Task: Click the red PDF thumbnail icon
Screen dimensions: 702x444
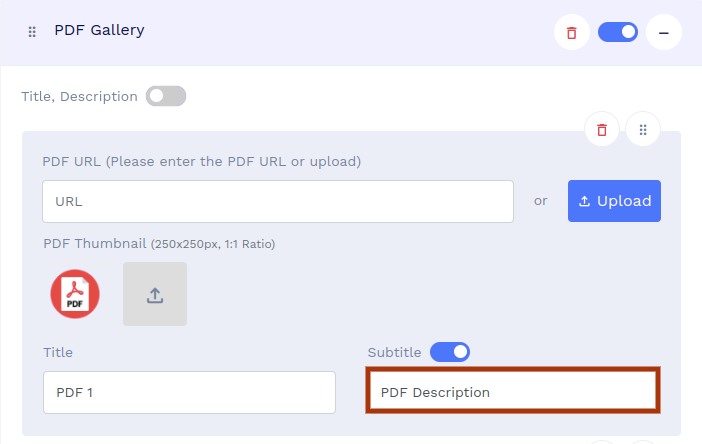Action: point(75,294)
